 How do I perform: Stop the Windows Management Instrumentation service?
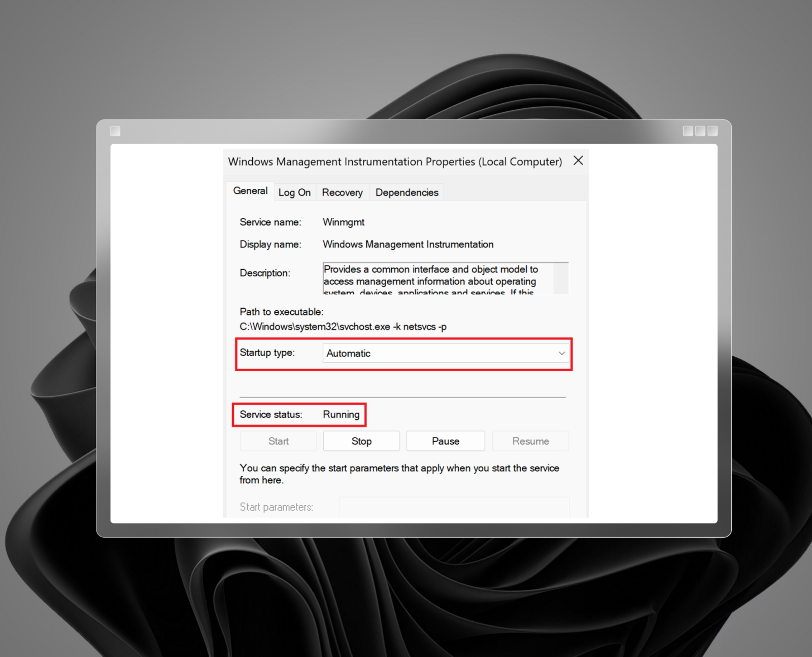coord(361,441)
